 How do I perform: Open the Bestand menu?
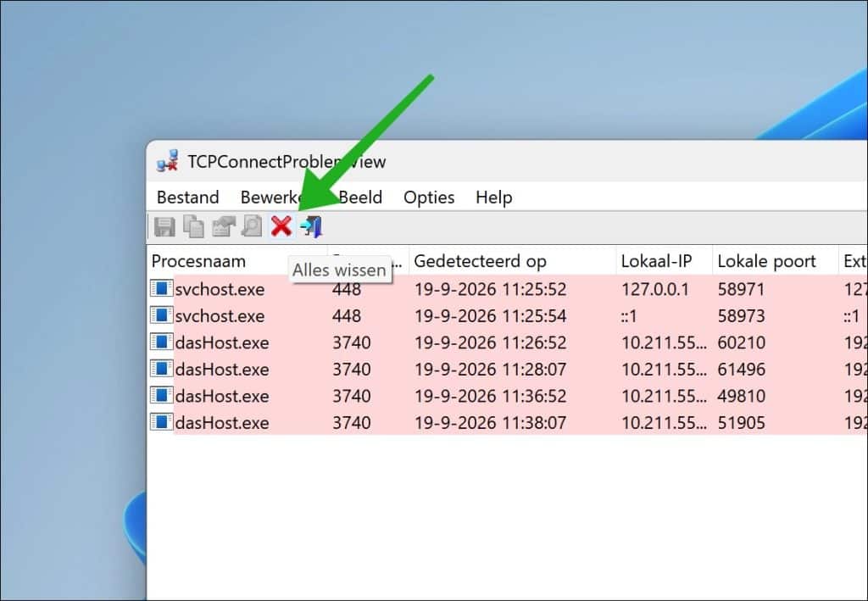click(x=187, y=197)
